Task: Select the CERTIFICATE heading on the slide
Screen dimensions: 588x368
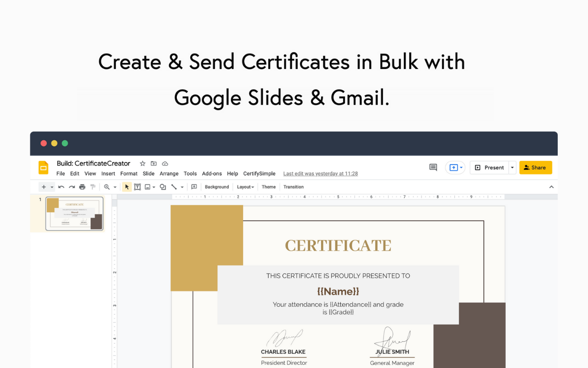Action: pyautogui.click(x=338, y=246)
